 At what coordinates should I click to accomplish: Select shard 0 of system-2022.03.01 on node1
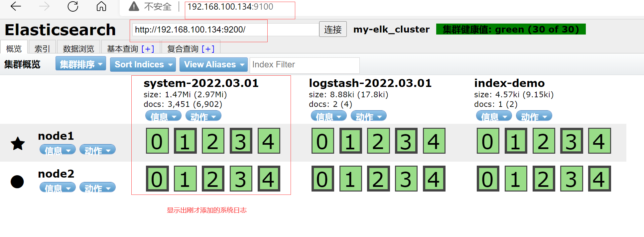tap(157, 141)
